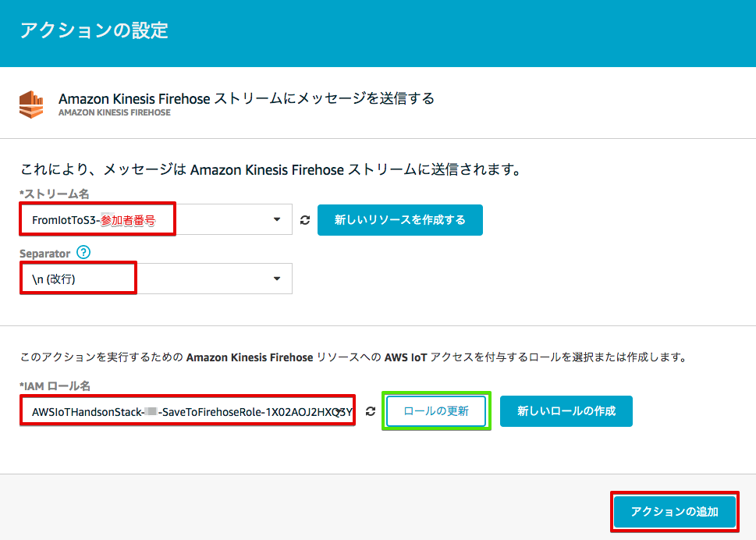This screenshot has height=540, width=756.
Task: Refresh the stream name list
Action: 305,220
